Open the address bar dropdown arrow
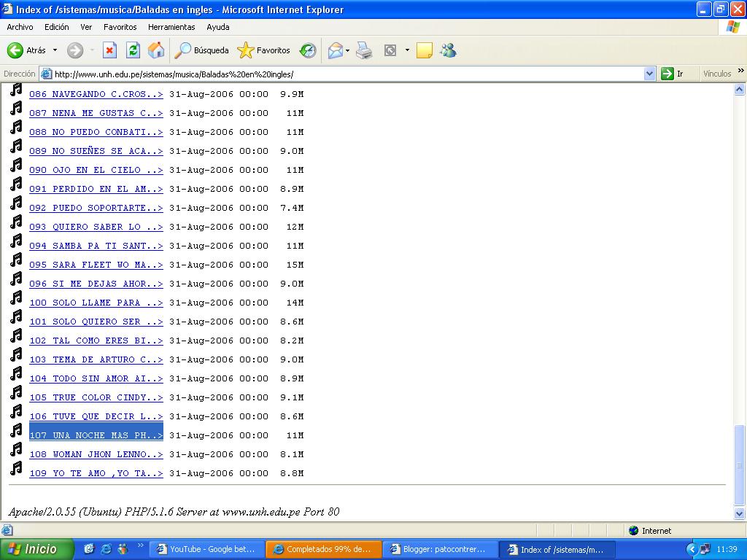The image size is (747, 560). tap(649, 74)
